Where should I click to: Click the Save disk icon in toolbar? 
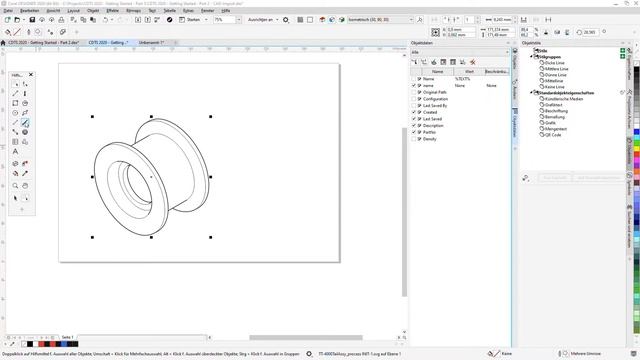pos(32,20)
